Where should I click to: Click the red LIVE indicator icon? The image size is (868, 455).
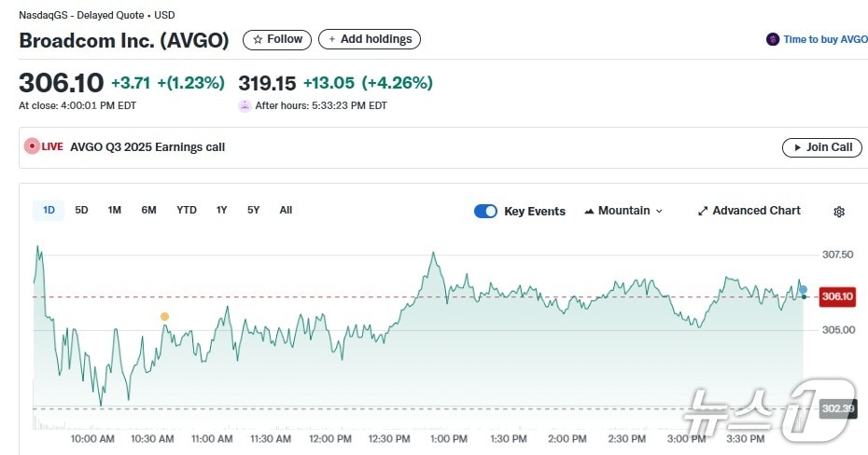tap(33, 146)
